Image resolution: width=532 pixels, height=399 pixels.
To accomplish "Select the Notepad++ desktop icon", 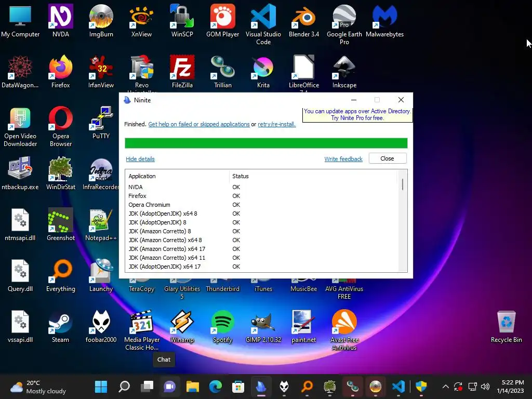I will (101, 224).
